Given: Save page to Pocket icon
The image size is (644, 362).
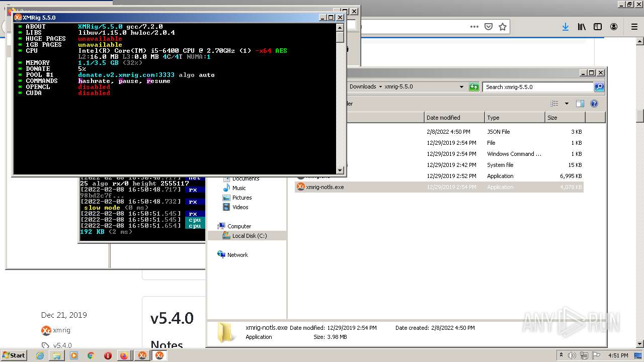Looking at the screenshot, I should point(488,27).
